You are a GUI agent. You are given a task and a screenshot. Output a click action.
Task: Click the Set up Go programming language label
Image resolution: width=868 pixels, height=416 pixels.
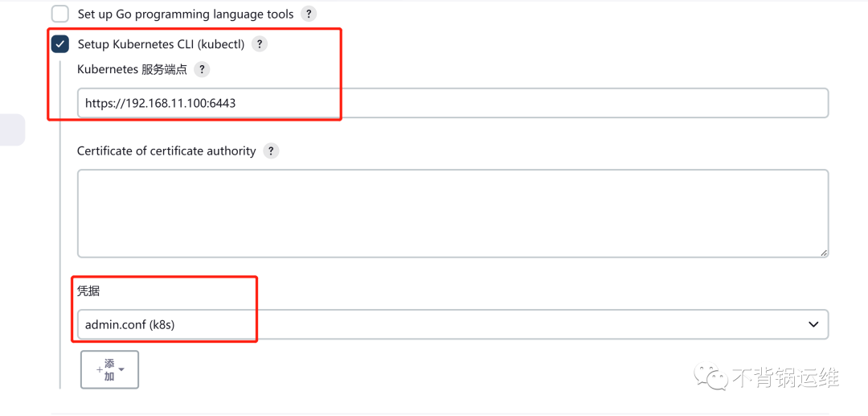click(x=186, y=14)
